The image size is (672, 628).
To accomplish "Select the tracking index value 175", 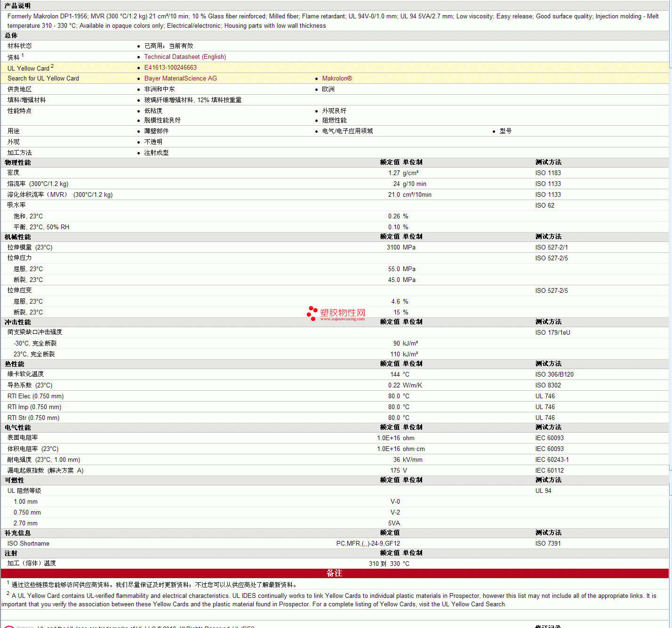I will coord(395,471).
